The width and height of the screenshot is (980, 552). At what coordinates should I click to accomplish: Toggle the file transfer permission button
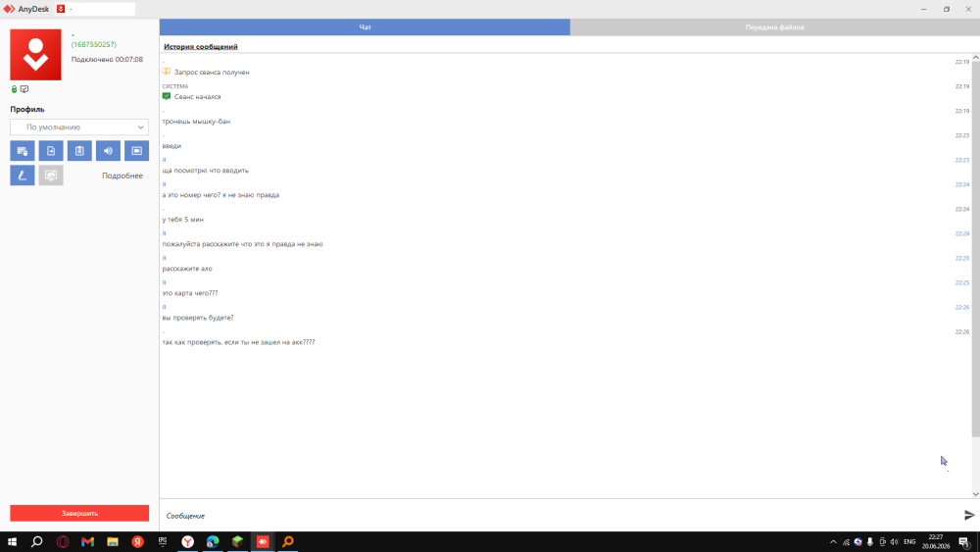point(51,151)
